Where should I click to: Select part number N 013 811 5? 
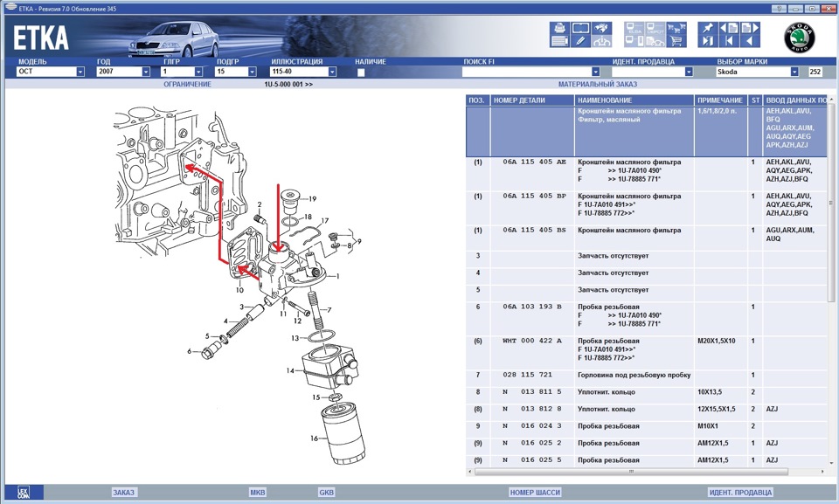[x=532, y=391]
